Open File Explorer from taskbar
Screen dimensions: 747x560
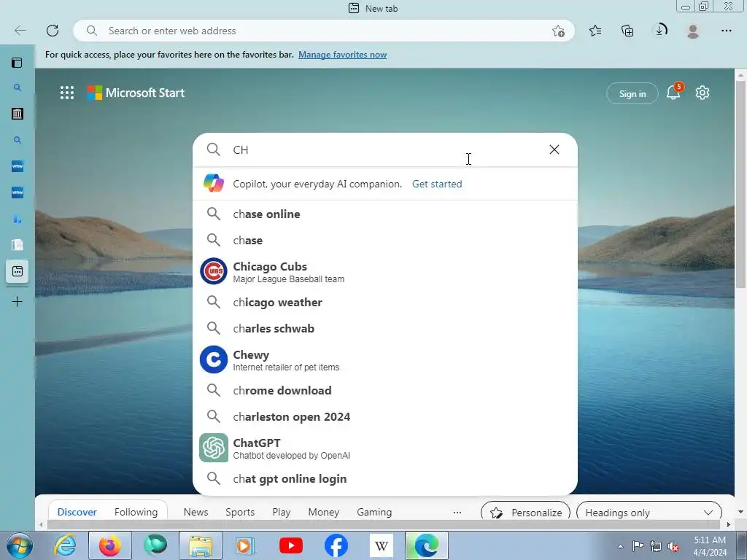201,545
